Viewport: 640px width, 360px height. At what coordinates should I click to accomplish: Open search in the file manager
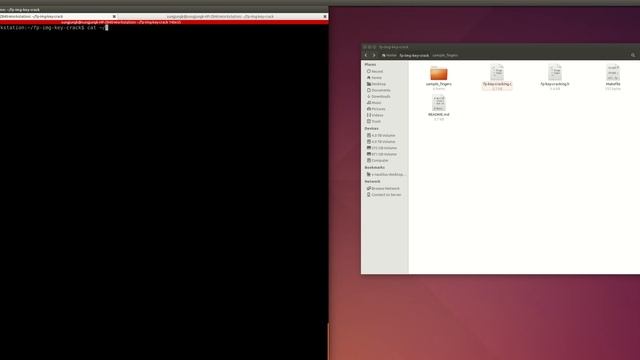pos(633,55)
